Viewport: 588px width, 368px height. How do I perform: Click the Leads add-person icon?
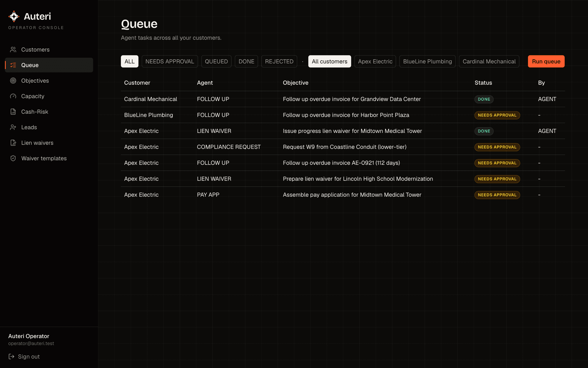pos(13,127)
